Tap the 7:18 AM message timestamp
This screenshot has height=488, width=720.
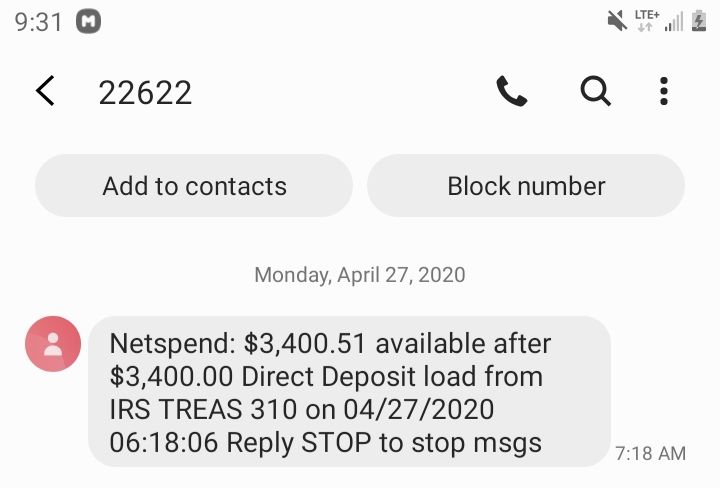click(x=650, y=454)
